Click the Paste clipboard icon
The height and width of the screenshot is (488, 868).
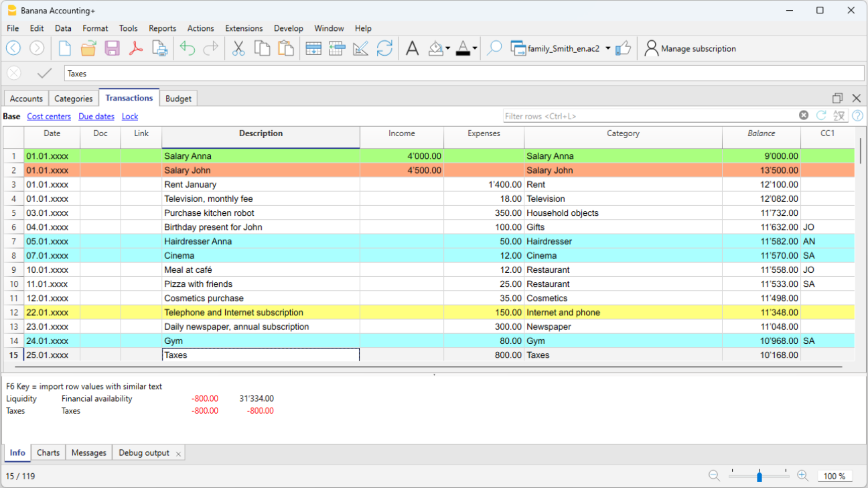click(286, 48)
